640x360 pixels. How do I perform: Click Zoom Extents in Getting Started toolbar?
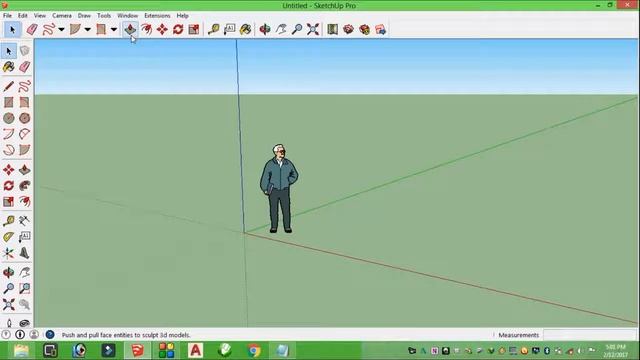[x=313, y=29]
